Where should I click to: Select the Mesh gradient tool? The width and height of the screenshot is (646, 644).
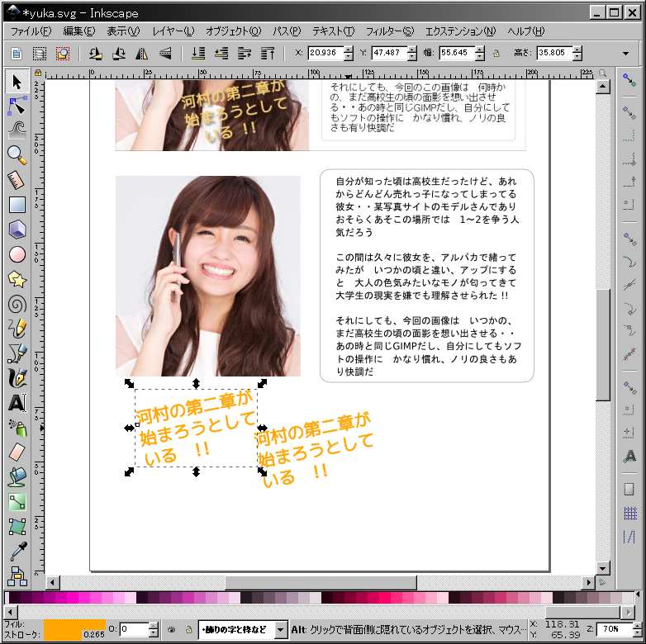click(x=17, y=526)
